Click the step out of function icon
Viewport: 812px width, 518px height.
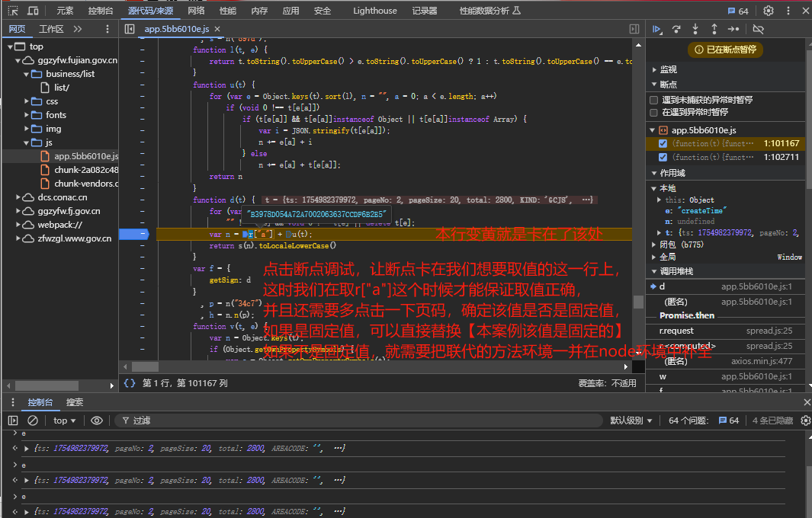(714, 29)
